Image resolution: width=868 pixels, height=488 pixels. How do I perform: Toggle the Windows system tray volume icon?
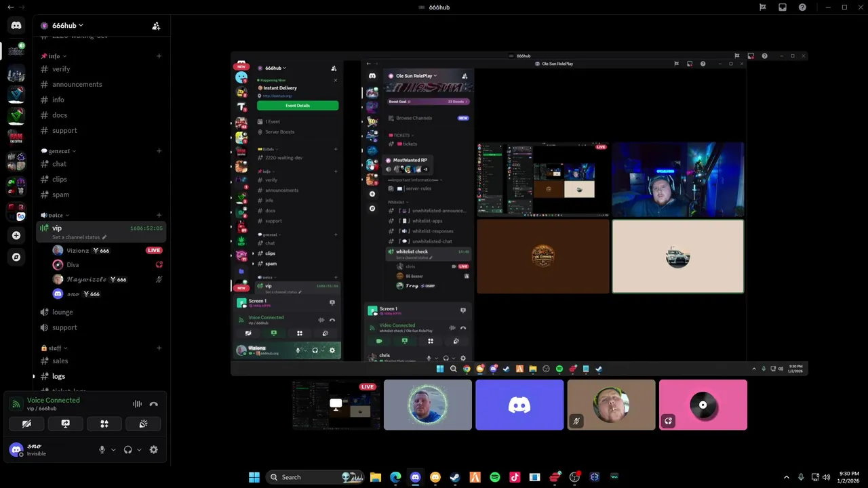(x=826, y=477)
